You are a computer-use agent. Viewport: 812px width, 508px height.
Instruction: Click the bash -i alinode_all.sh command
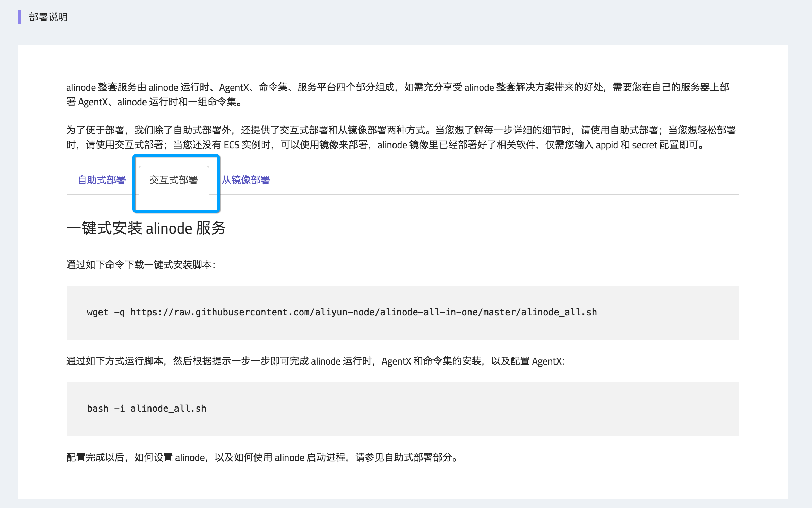tap(147, 409)
